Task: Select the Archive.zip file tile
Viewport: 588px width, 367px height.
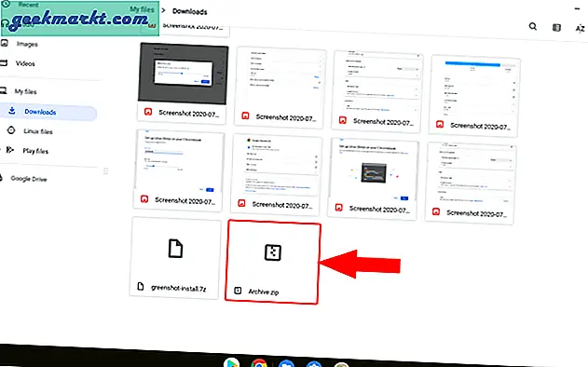Action: (x=273, y=262)
